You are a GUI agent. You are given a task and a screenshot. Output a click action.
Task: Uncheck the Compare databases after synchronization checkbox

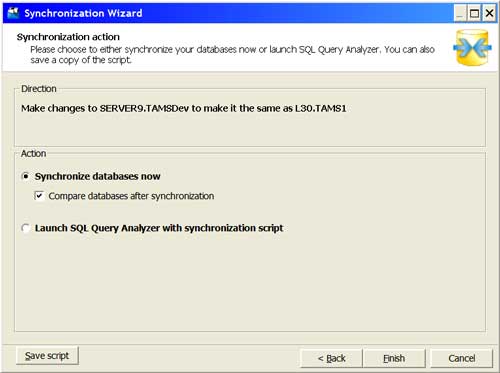point(39,196)
